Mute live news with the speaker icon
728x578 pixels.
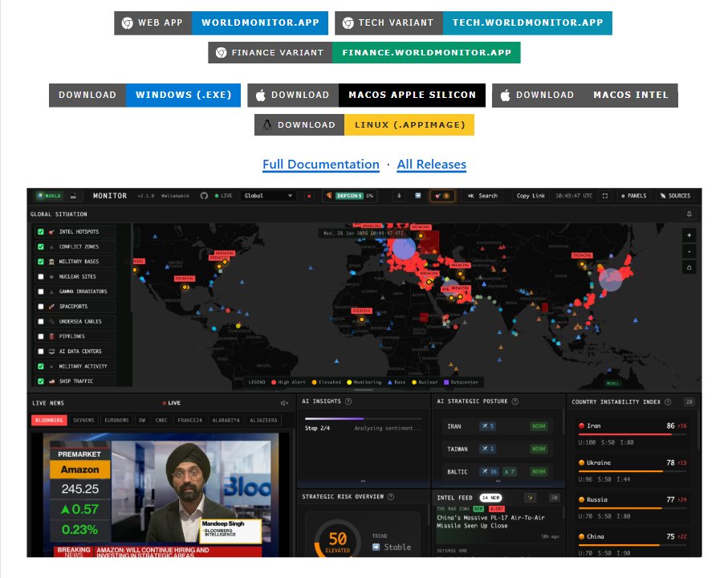[284, 403]
